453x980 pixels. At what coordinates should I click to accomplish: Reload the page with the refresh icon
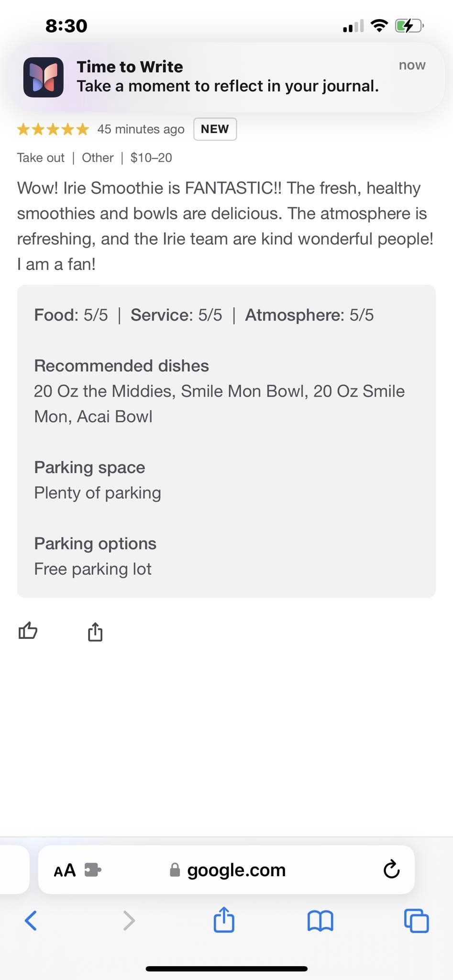(391, 869)
